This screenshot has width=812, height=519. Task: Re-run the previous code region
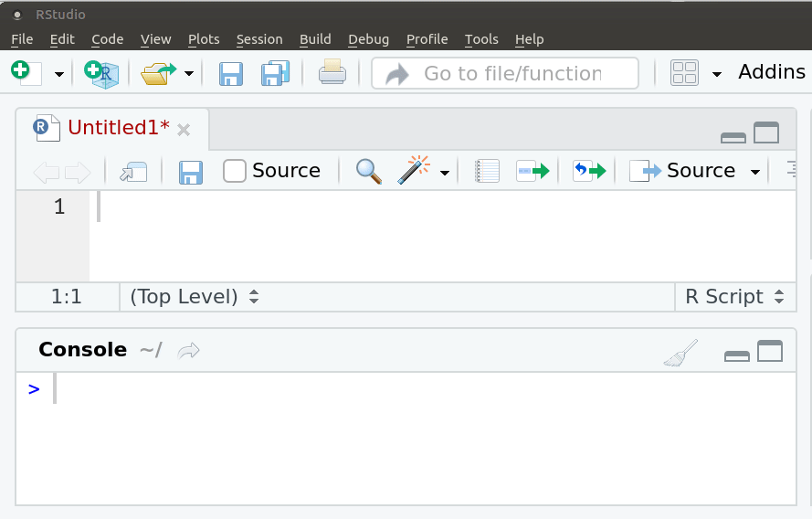pos(589,171)
